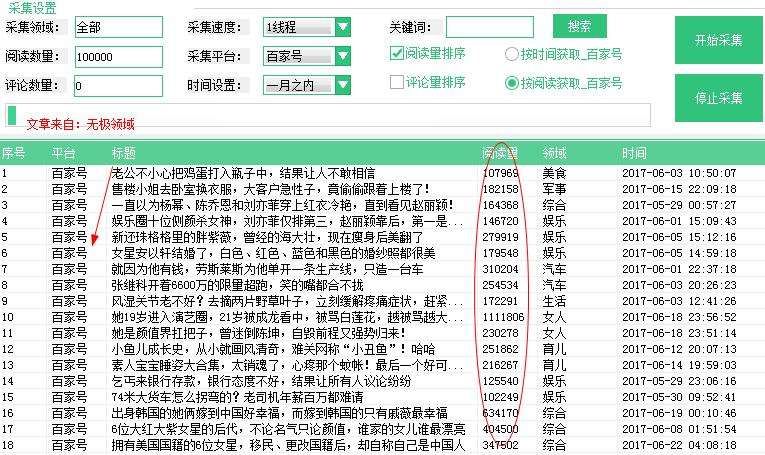
Task: Click read count 1111806 cell
Action: pos(503,317)
